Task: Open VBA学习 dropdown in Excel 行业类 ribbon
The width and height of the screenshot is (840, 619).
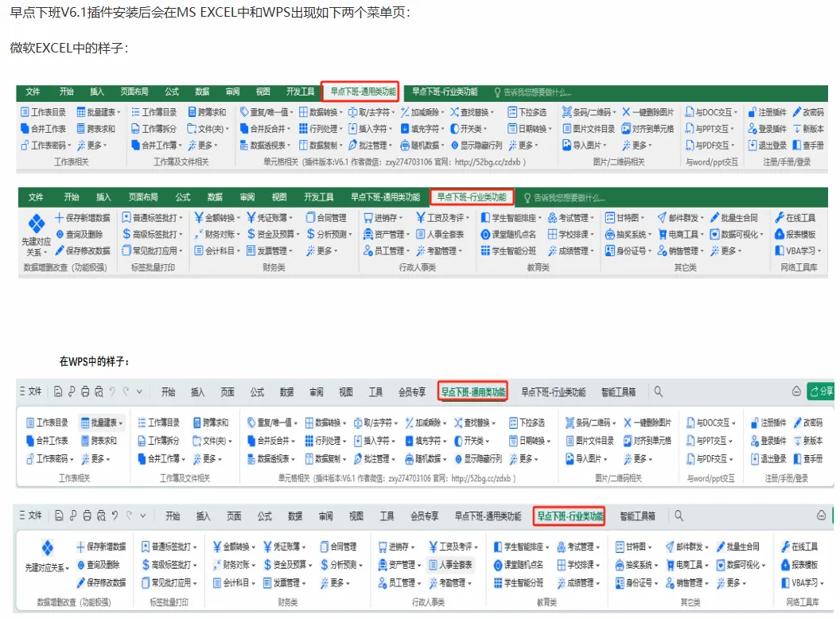Action: 798,251
